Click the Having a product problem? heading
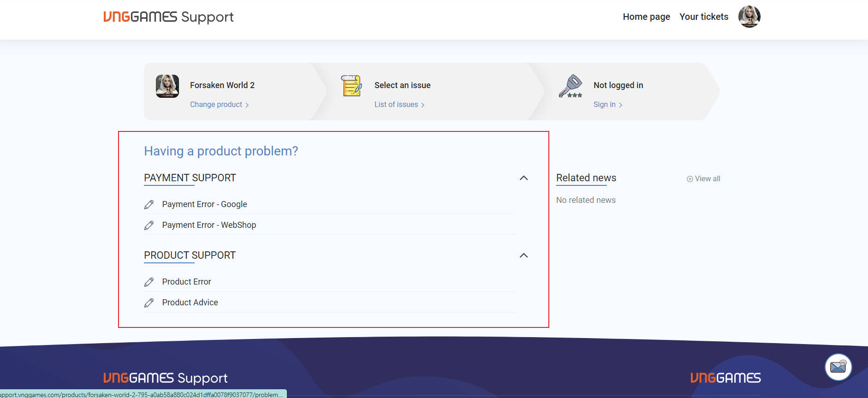The width and height of the screenshot is (868, 398). [221, 151]
